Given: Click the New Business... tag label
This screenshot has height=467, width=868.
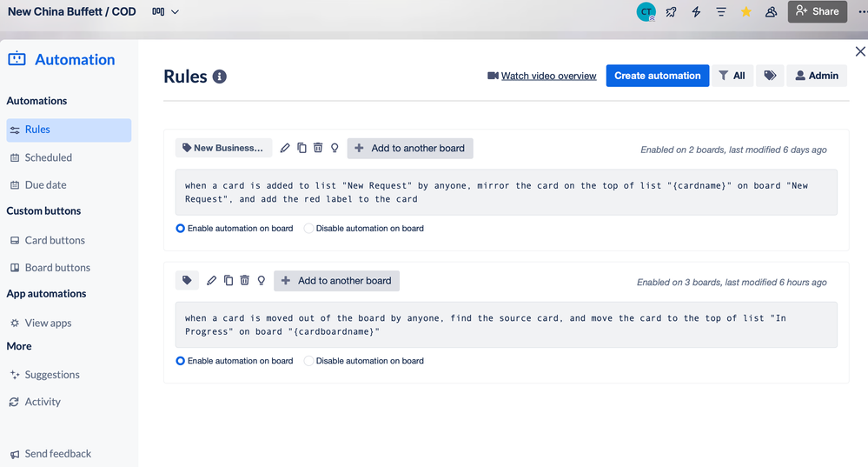Looking at the screenshot, I should 223,148.
